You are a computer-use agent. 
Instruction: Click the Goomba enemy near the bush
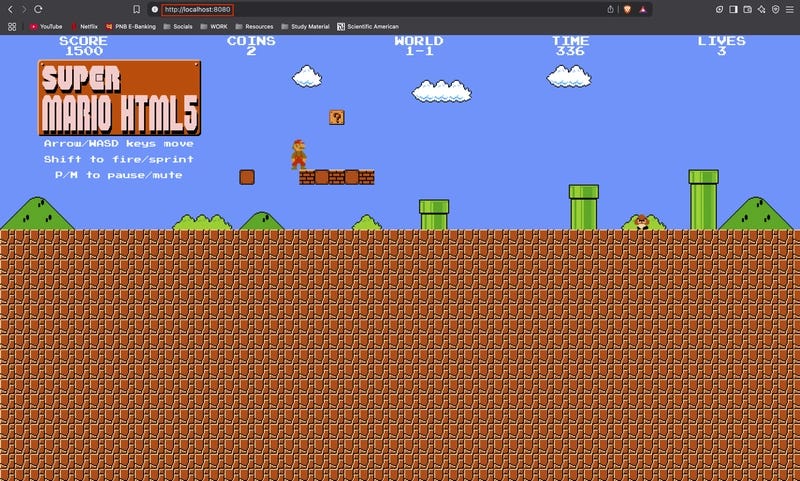pyautogui.click(x=642, y=222)
